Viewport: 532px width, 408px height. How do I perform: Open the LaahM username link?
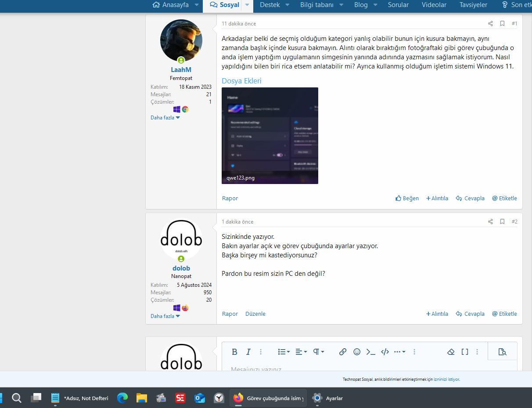click(x=181, y=70)
